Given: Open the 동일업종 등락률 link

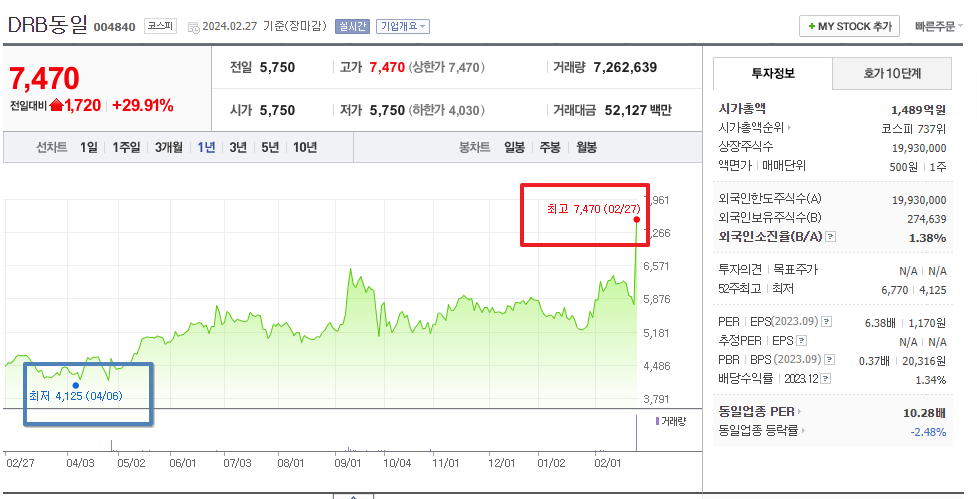Looking at the screenshot, I should click(758, 430).
